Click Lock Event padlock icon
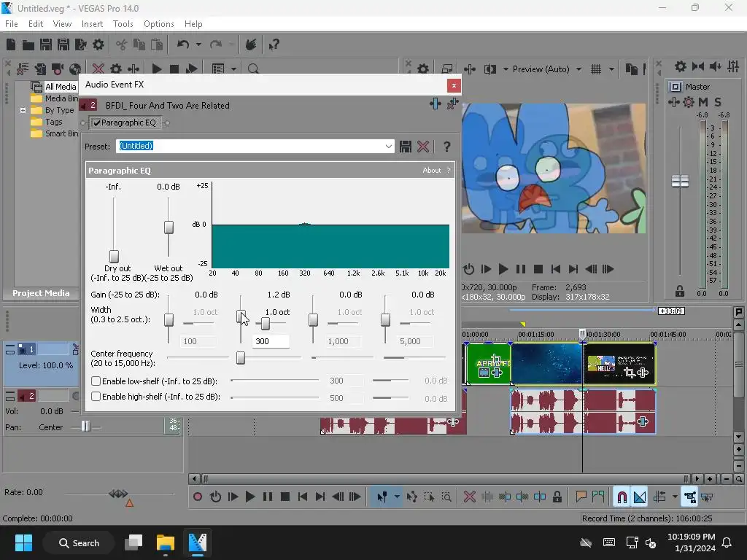This screenshot has height=560, width=747. point(557,497)
